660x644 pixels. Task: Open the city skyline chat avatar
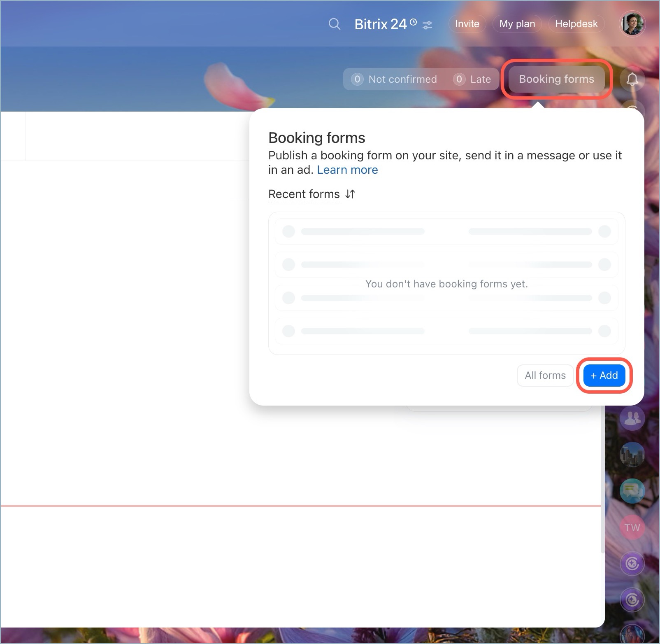coord(632,455)
